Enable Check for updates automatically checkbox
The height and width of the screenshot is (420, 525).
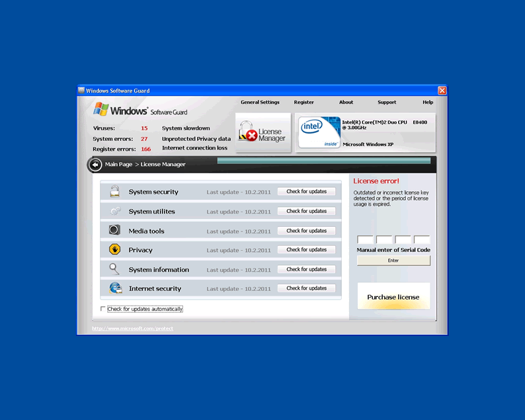click(x=103, y=309)
